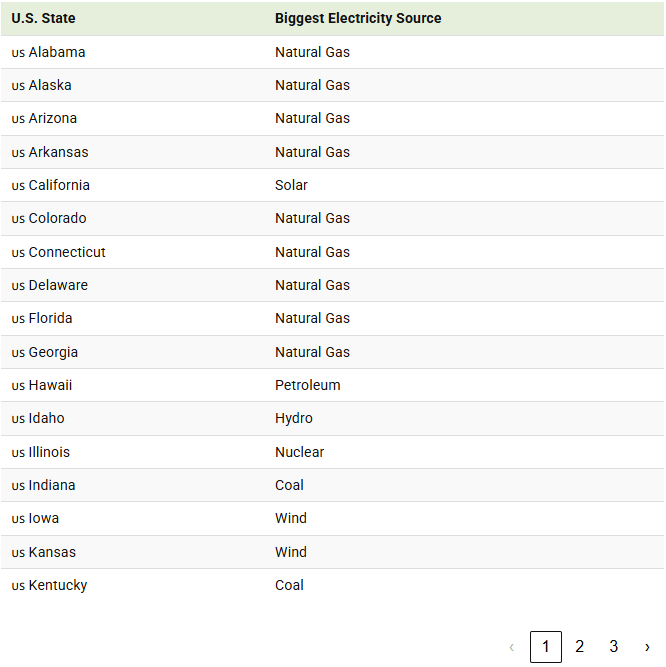Viewport: 666px width, 667px height.
Task: Select Idaho in the state list
Action: coord(46,418)
